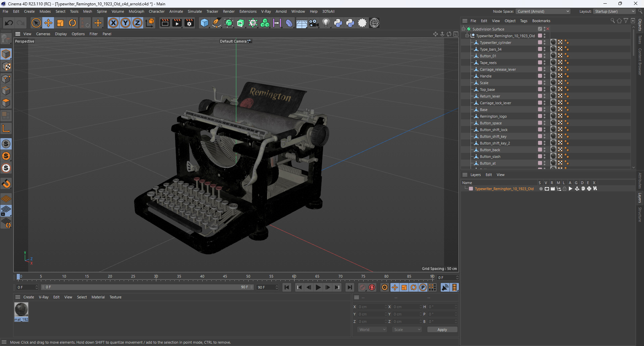Open the Layers panel View menu
Screen dimensions: 644x346
coord(500,175)
